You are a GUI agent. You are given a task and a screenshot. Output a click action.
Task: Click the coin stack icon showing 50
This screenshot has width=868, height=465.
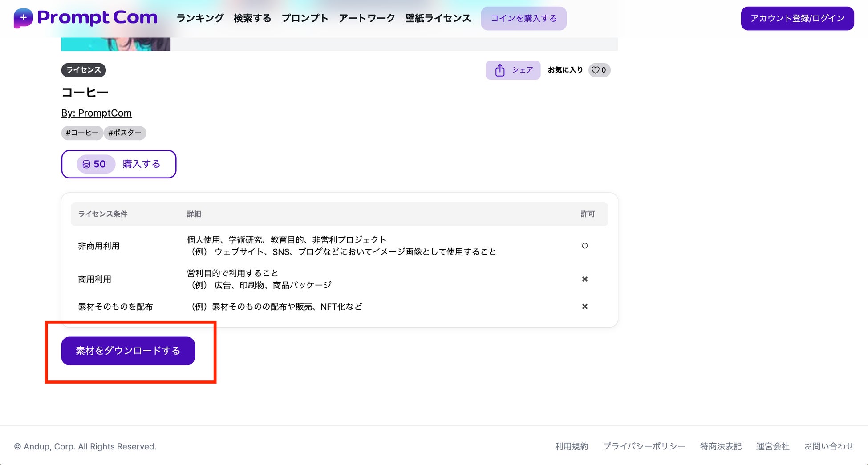(x=86, y=164)
